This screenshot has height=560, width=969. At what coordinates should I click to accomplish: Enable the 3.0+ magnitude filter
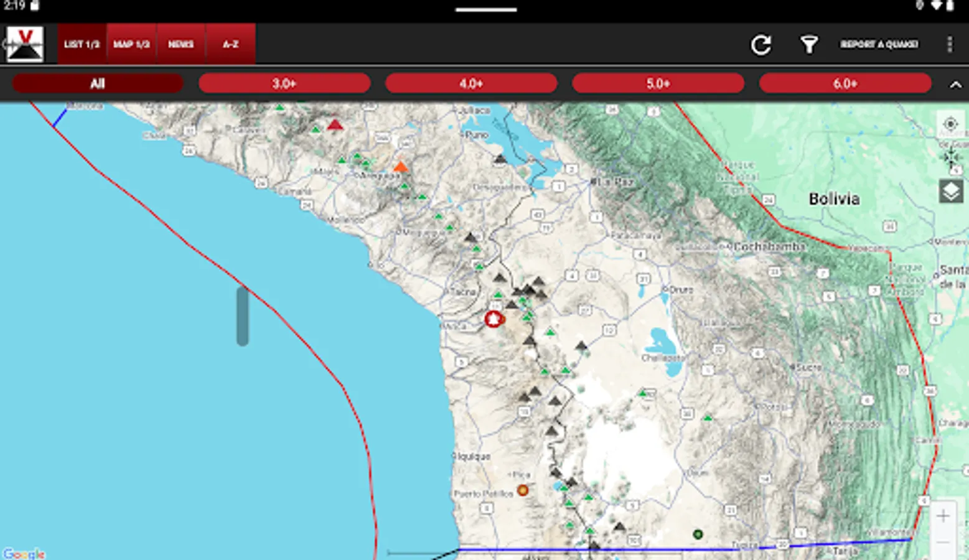tap(284, 83)
